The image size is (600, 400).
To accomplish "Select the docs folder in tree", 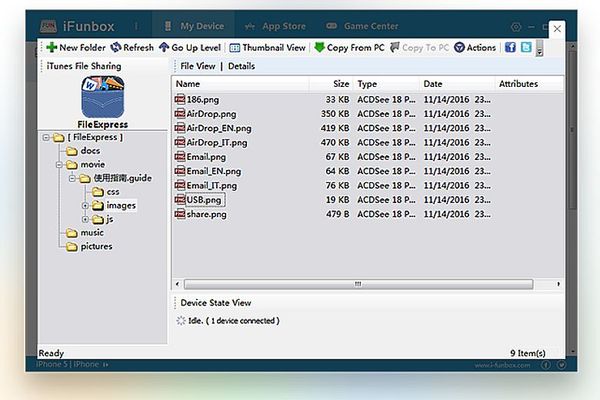I will 89,150.
